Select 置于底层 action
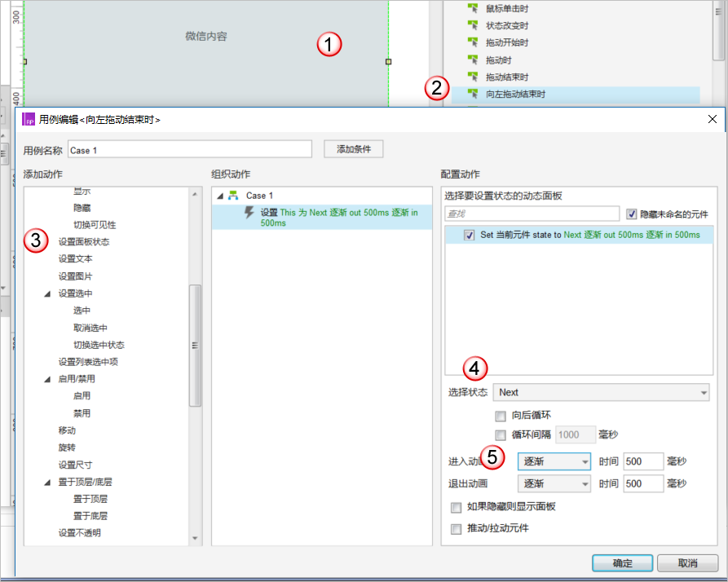 [x=90, y=516]
